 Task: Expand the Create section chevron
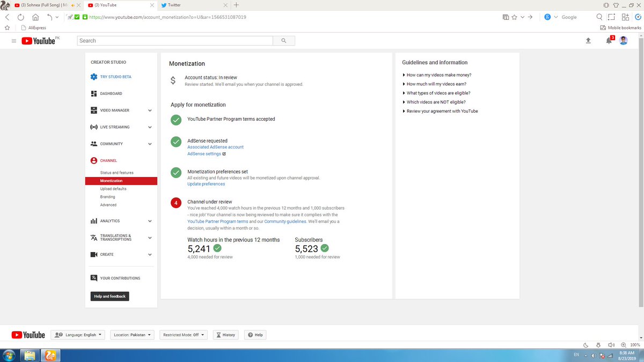150,254
